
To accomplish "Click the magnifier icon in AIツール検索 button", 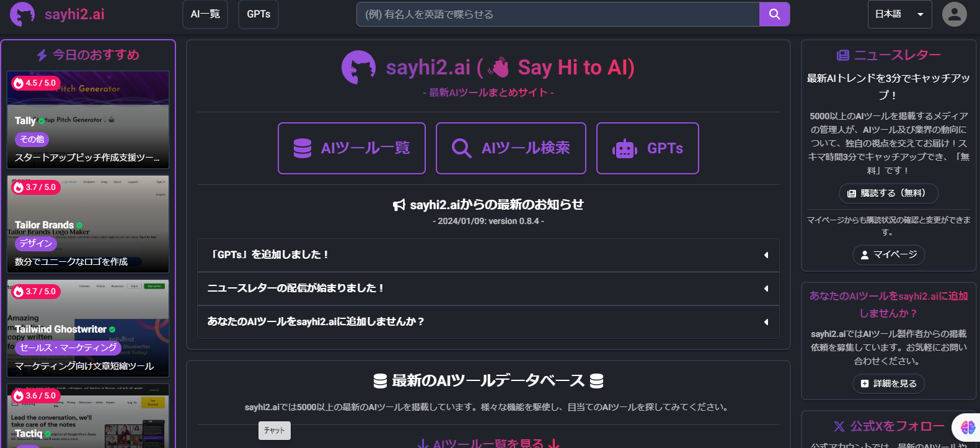I will pyautogui.click(x=461, y=148).
